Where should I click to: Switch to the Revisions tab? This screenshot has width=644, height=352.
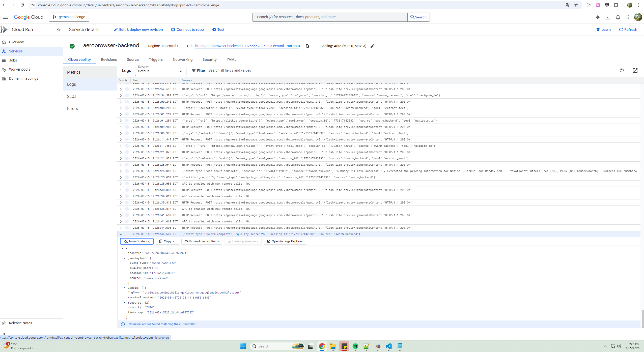(x=109, y=60)
